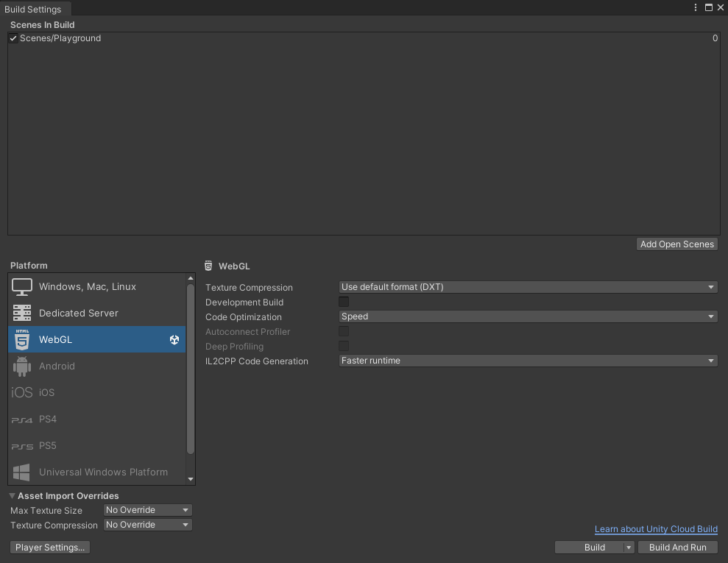Open the Code Optimization dropdown
This screenshot has height=563, width=728.
(529, 316)
